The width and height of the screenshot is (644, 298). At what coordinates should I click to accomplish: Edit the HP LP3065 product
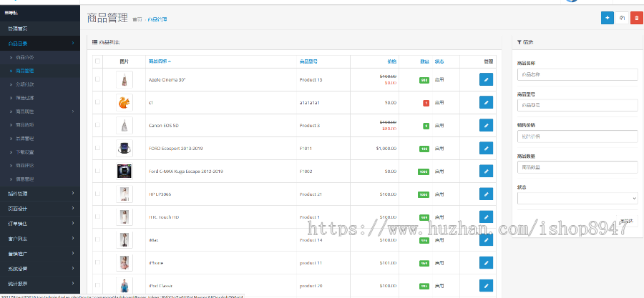[486, 194]
